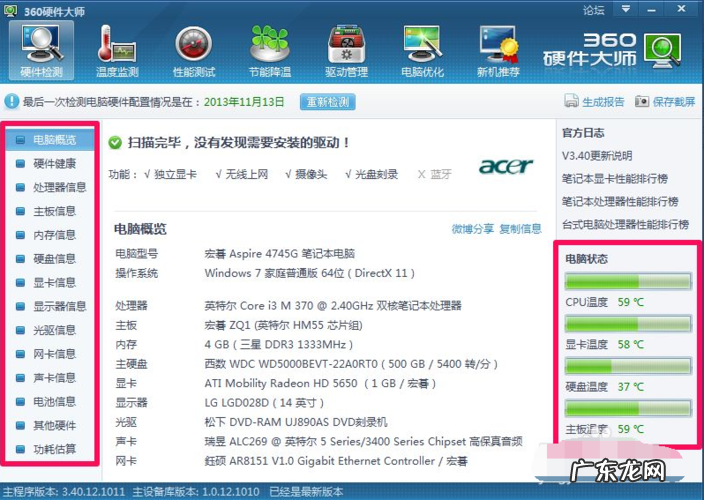
Task: Click the 瑞昱 ALC269 sound card text
Action: pos(363,442)
